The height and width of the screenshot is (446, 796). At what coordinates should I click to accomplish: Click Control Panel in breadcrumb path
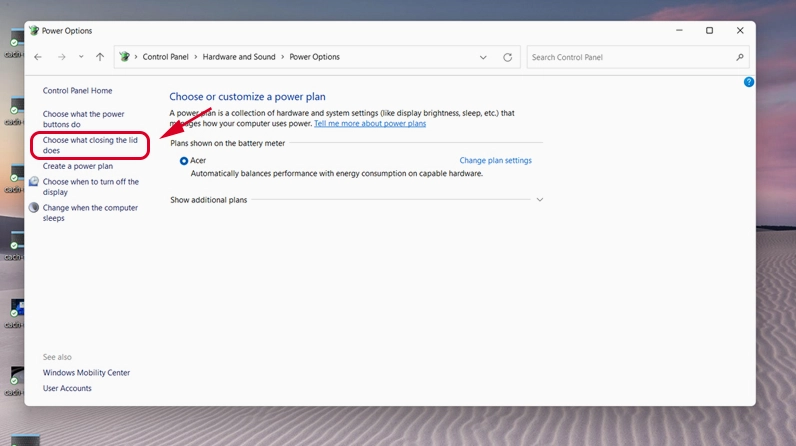(x=165, y=57)
